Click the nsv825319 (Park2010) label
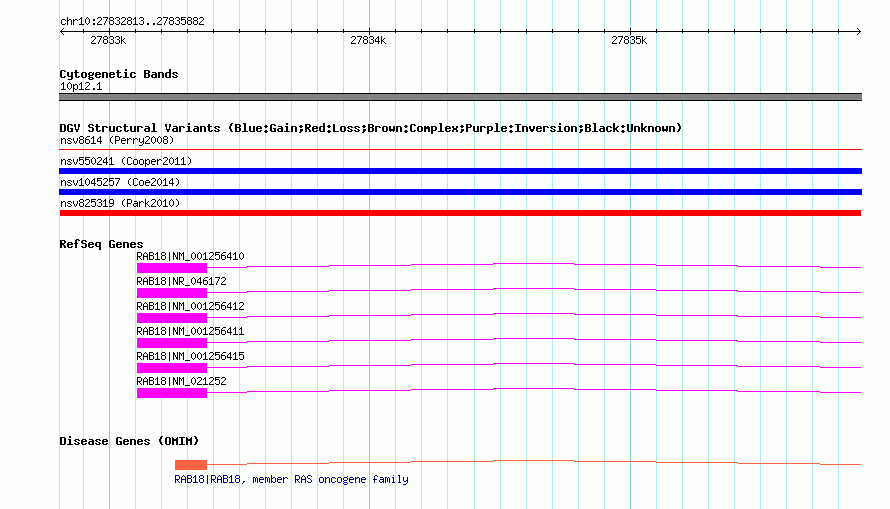Image resolution: width=890 pixels, height=509 pixels. pos(120,203)
